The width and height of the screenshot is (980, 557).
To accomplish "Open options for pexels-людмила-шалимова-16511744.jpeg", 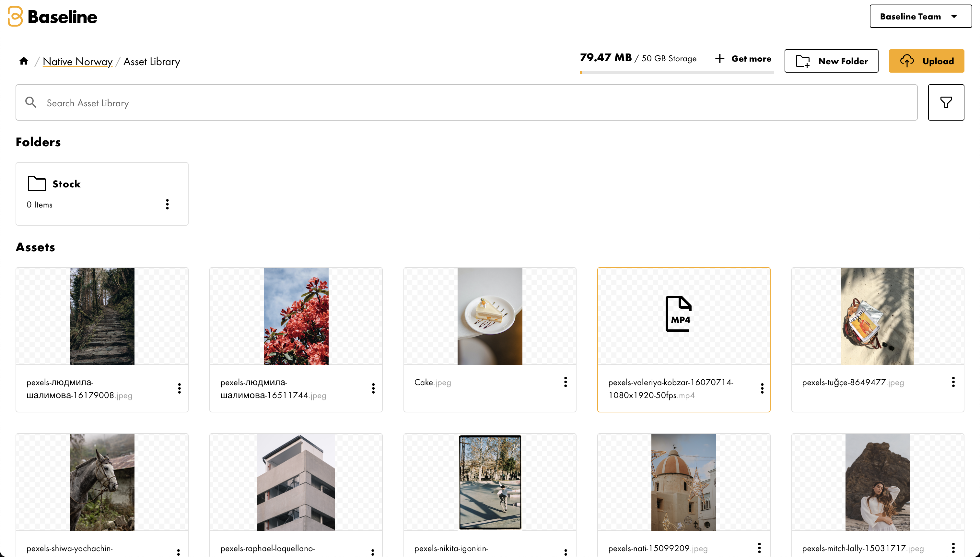I will pyautogui.click(x=373, y=388).
